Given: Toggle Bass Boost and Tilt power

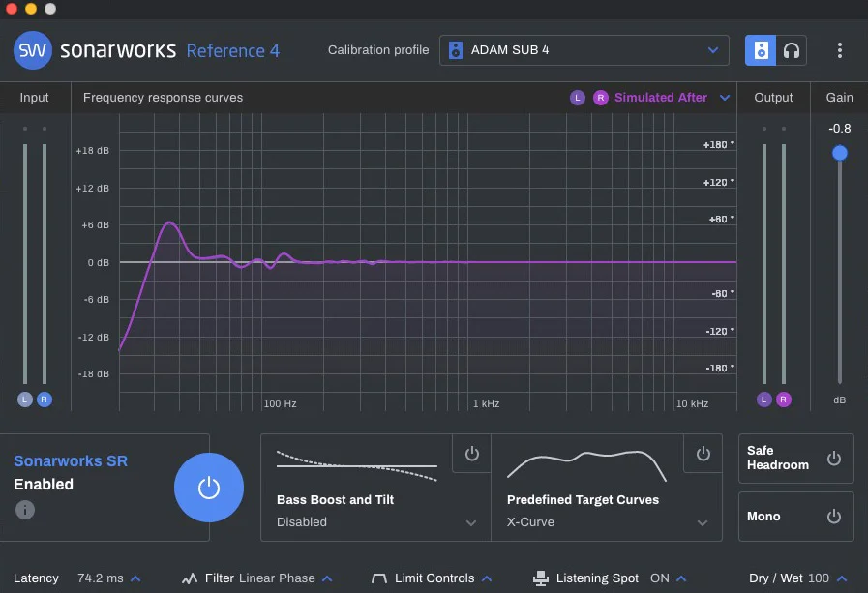Looking at the screenshot, I should click(x=471, y=454).
